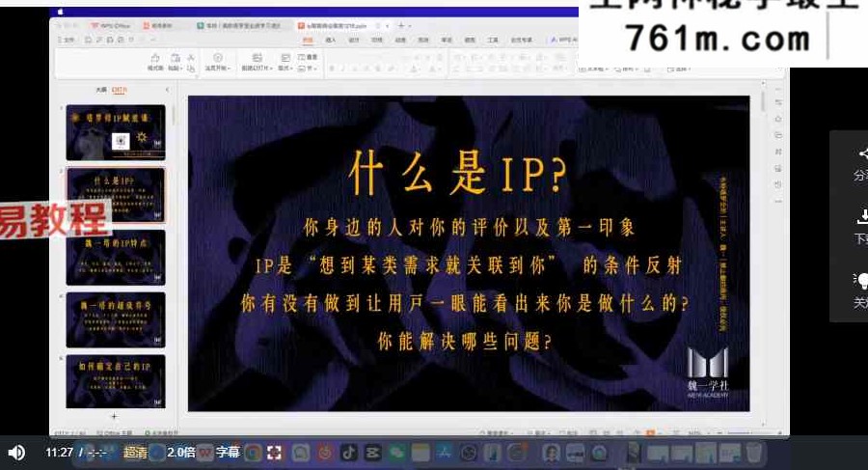Open the yellow Notes icon in the dock
The height and width of the screenshot is (470, 868).
(x=420, y=453)
